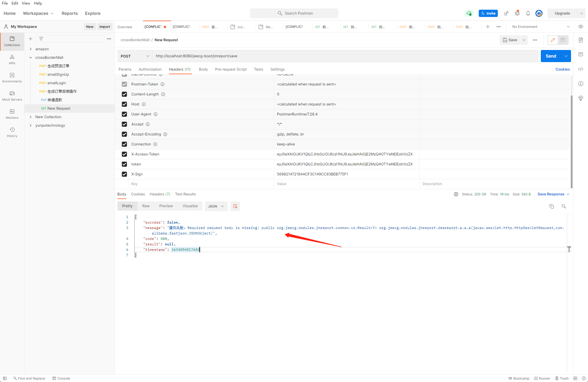This screenshot has width=588, height=382.
Task: Open the Send button dropdown arrow
Action: [566, 56]
